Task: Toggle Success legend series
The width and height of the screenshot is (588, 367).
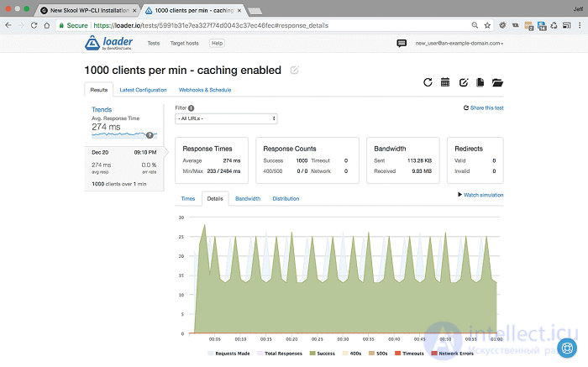Action: tap(322, 353)
